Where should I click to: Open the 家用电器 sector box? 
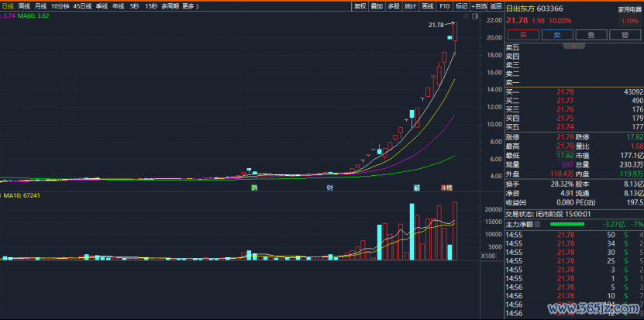tap(629, 16)
